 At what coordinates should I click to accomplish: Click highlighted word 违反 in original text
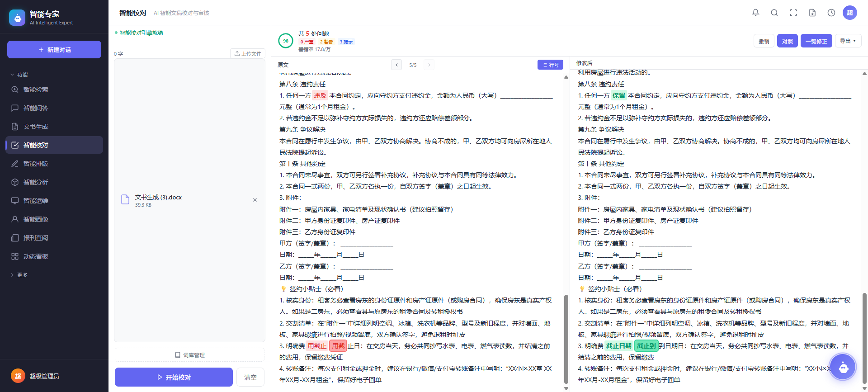(x=320, y=95)
